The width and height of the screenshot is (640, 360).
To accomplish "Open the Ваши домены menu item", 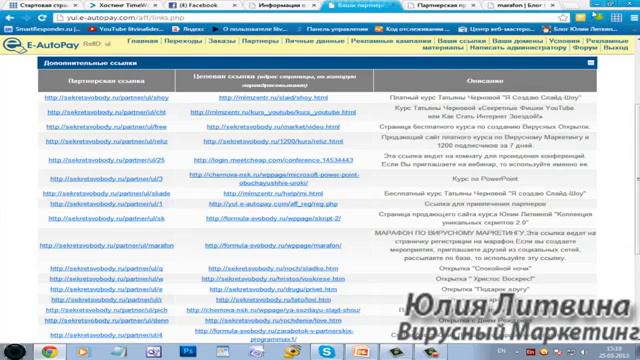I will 517,41.
